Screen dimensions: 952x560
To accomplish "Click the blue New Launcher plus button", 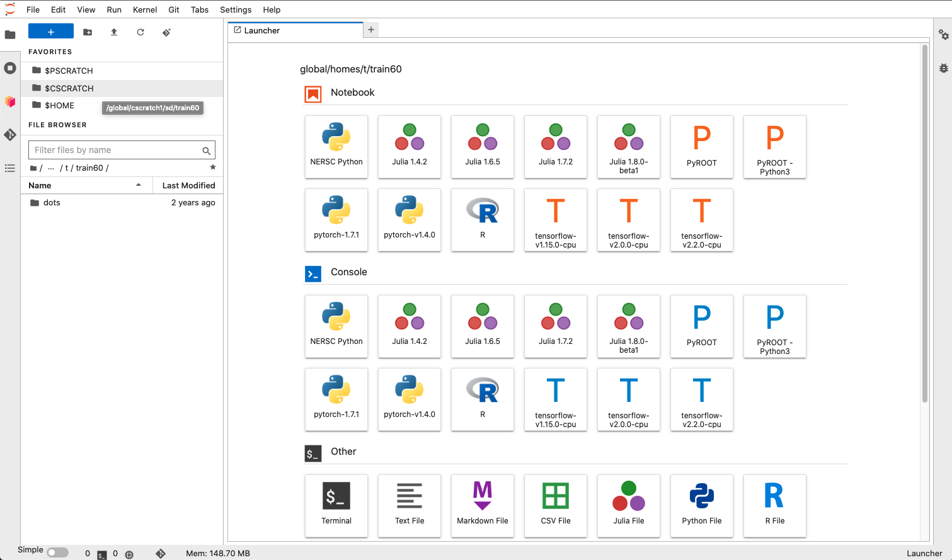I will [x=51, y=31].
